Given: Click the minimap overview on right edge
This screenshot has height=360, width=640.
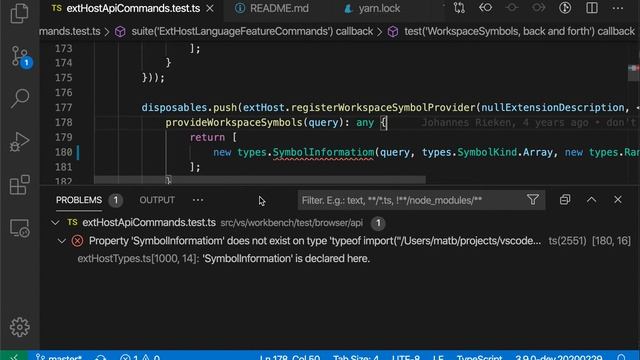Looking at the screenshot, I should pyautogui.click(x=633, y=73).
